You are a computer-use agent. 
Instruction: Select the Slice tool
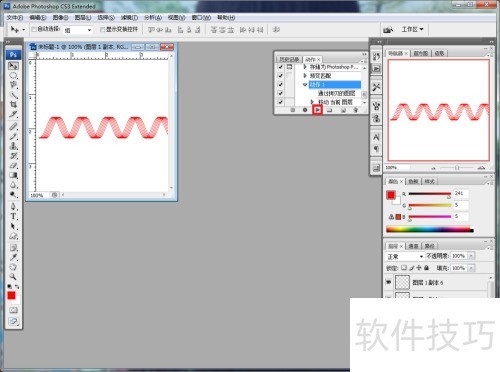pos(13,114)
